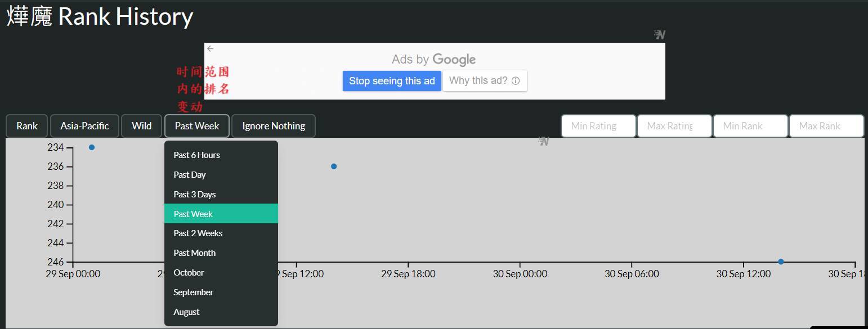Click the data point at rank 236
Viewport: 868px width, 329px height.
[334, 166]
